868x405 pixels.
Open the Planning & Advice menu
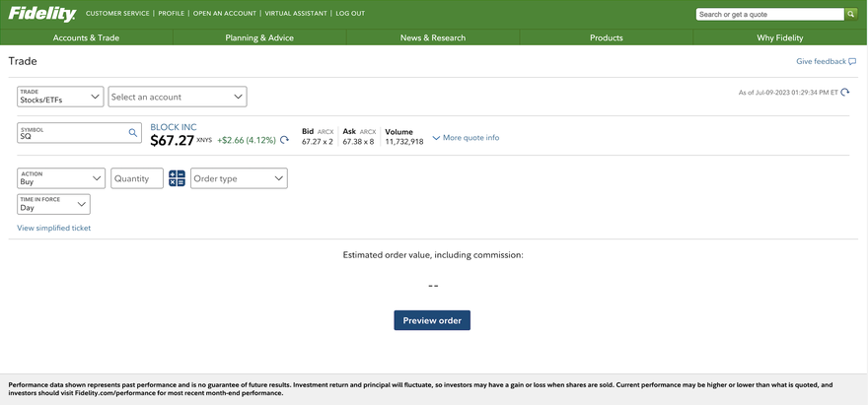259,37
